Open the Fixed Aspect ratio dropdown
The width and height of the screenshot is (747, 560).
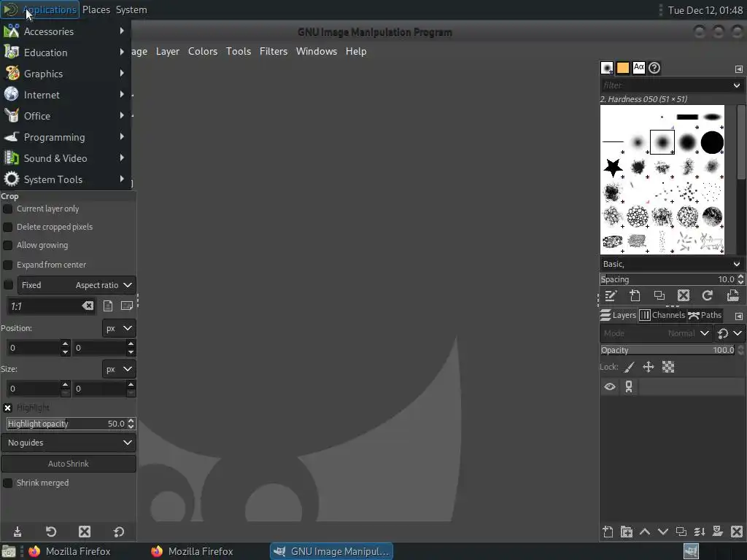77,285
